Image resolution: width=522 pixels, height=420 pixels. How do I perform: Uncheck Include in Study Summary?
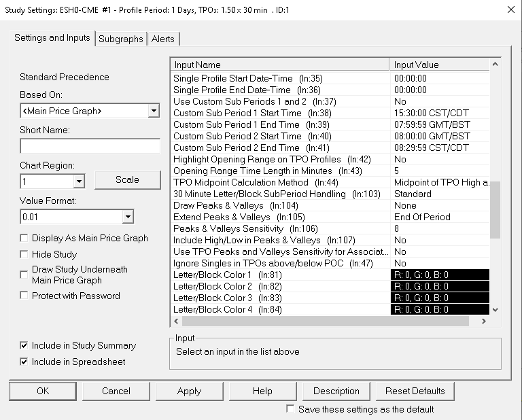(24, 345)
